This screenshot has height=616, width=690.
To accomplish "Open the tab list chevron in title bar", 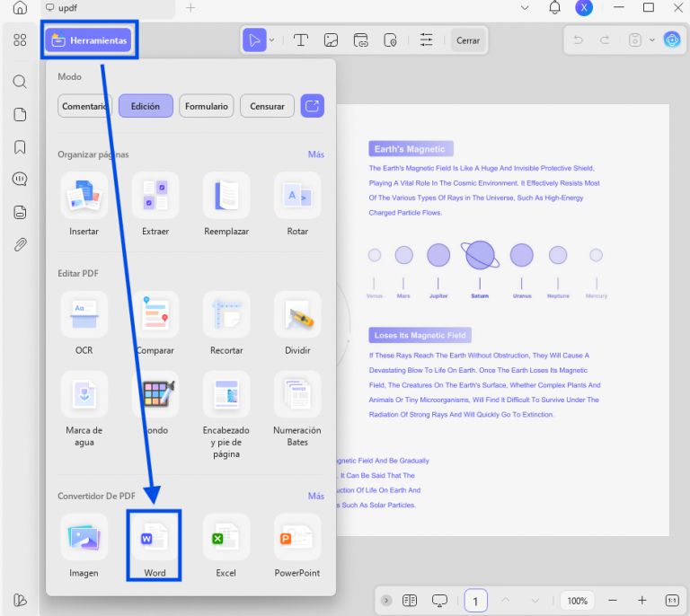I will pyautogui.click(x=525, y=8).
